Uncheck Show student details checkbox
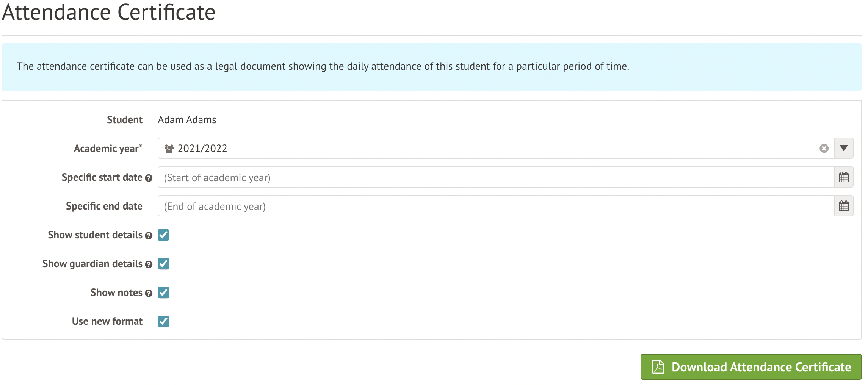868x385 pixels. tap(163, 235)
